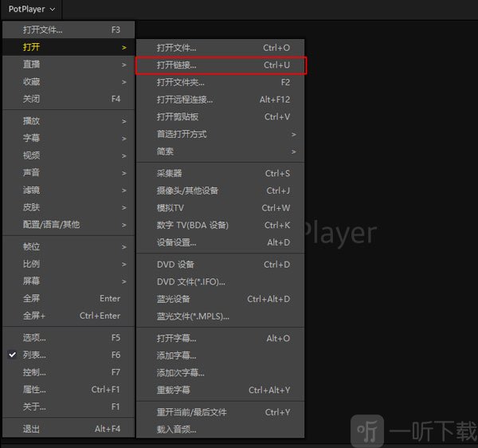The height and width of the screenshot is (448, 478).
Task: Expand the 声音 submenu
Action: 69,173
